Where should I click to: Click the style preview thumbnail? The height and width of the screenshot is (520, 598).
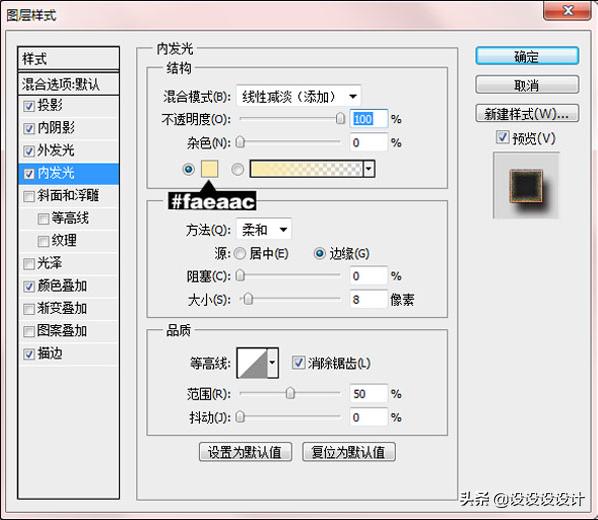pos(526,185)
